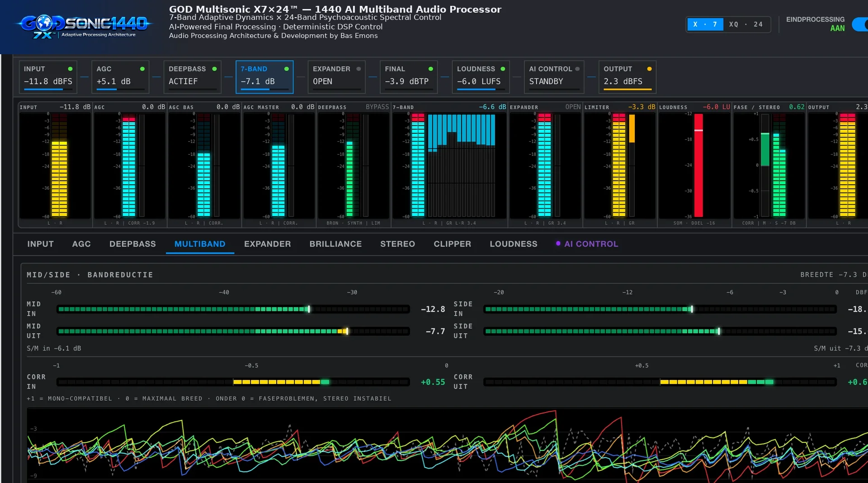Click the LIMITER meter panel

click(x=620, y=165)
